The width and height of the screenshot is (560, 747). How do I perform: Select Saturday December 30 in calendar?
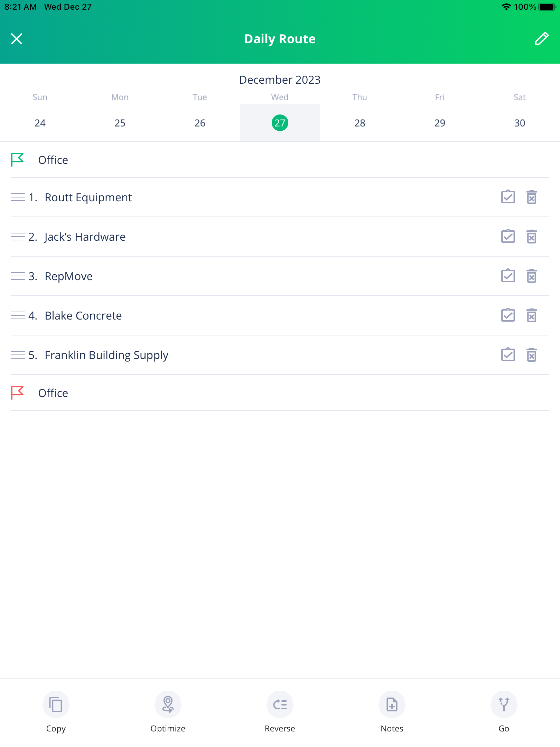tap(520, 122)
